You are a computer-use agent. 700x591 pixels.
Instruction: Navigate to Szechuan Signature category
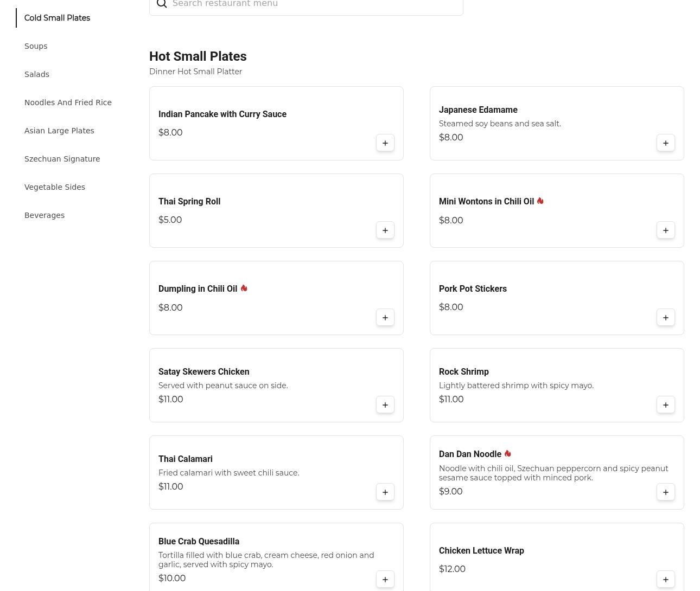pyautogui.click(x=62, y=159)
